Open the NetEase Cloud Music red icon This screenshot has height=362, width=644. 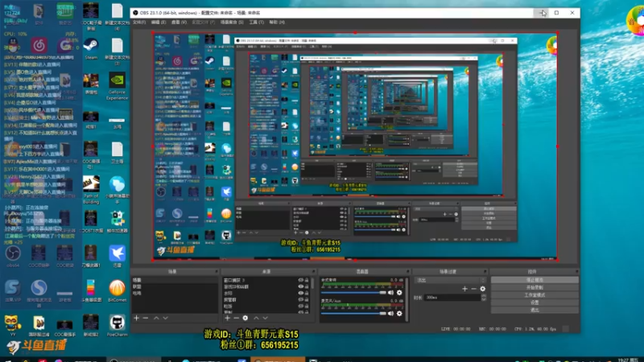point(39,45)
